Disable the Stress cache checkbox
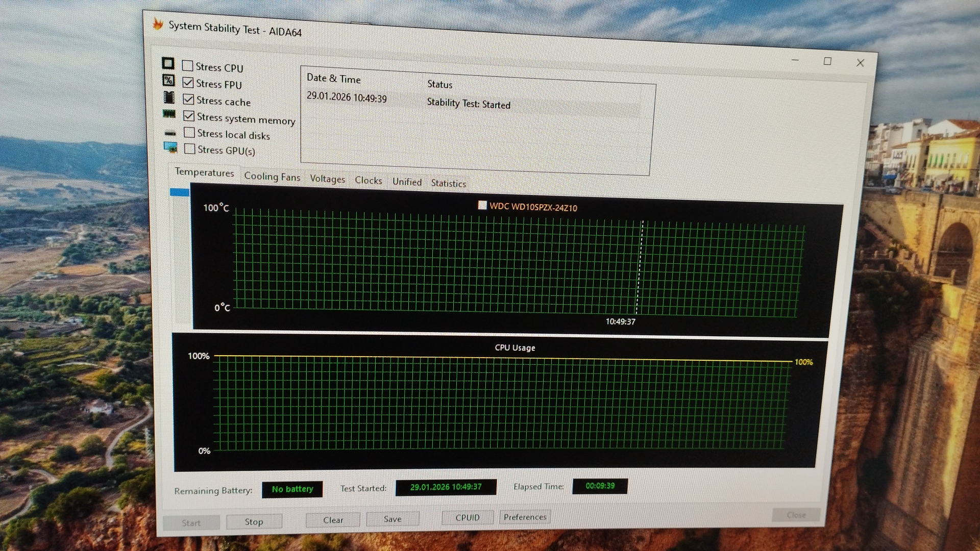The height and width of the screenshot is (551, 980). tap(188, 99)
